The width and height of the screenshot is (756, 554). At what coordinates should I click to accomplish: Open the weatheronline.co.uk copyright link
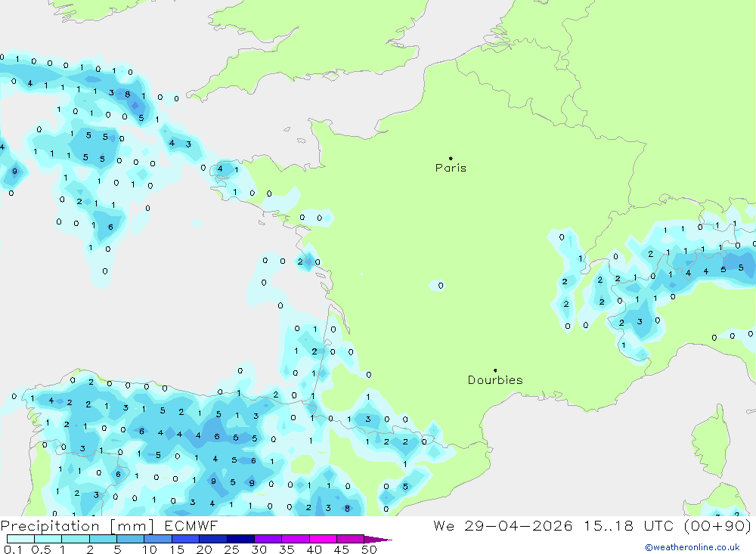click(x=692, y=547)
